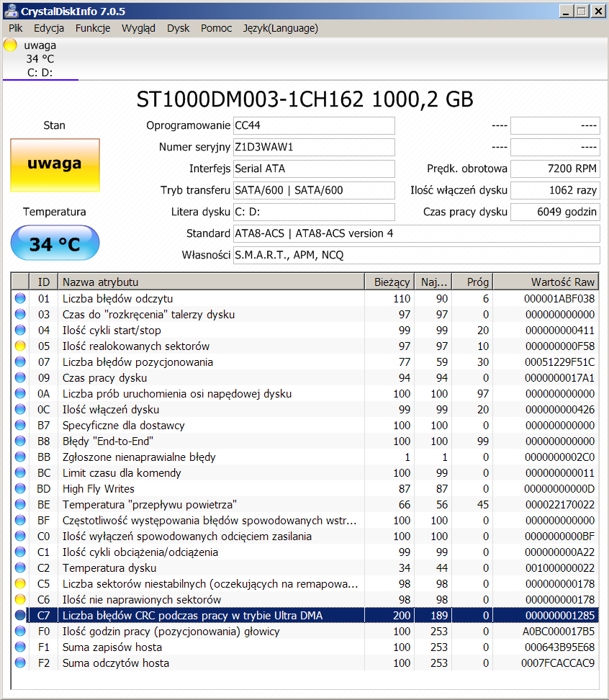Screen dimensions: 609x700
Task: Open the Edycja menu
Action: click(x=49, y=28)
